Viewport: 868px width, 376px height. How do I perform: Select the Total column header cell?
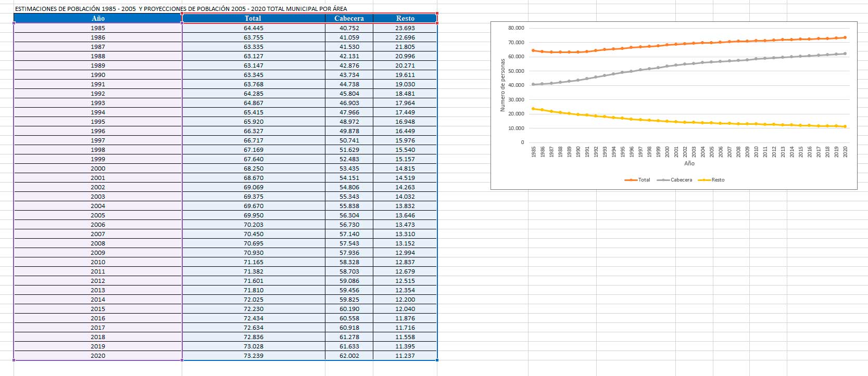coord(253,18)
